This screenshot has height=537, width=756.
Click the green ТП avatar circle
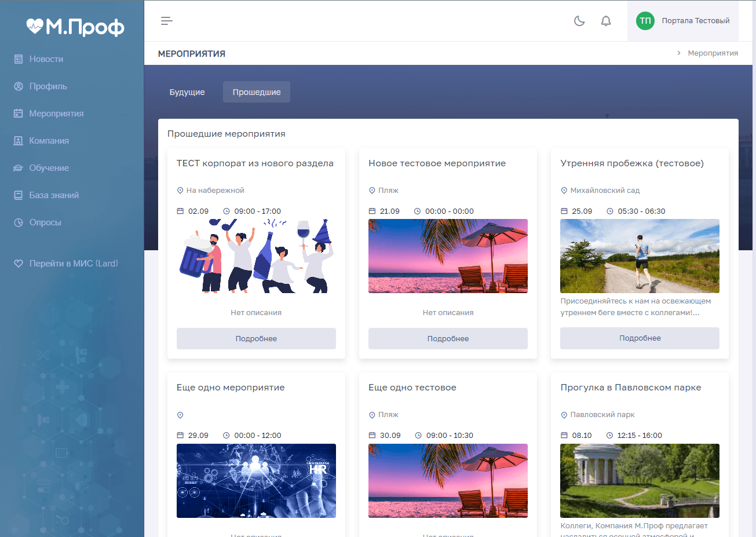tap(644, 20)
